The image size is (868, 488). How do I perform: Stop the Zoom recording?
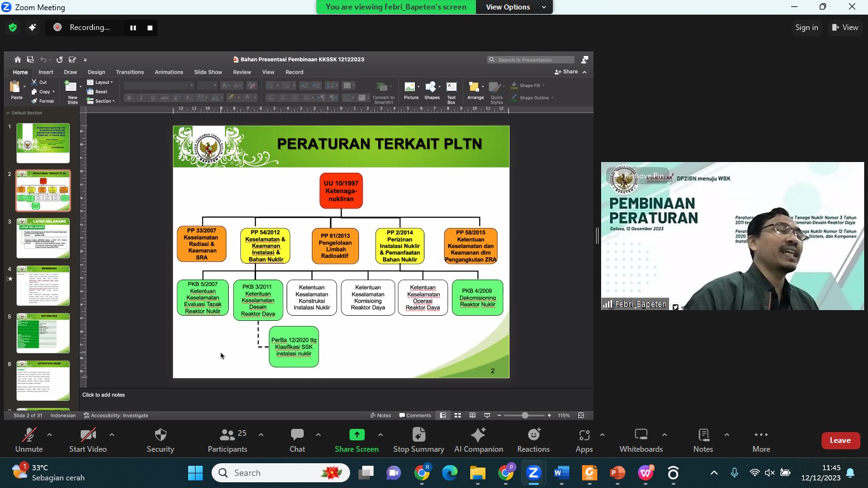click(150, 27)
